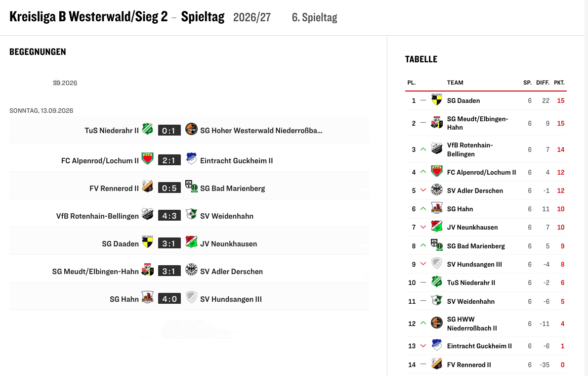Click the TuS Niederahr II crest in fixtures
588x376 pixels.
click(x=147, y=129)
